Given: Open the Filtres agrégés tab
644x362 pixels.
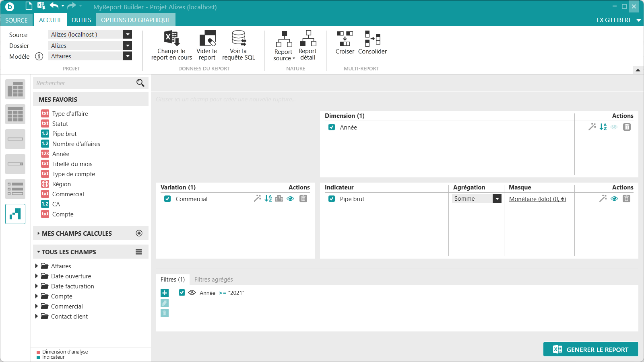Looking at the screenshot, I should pos(213,280).
